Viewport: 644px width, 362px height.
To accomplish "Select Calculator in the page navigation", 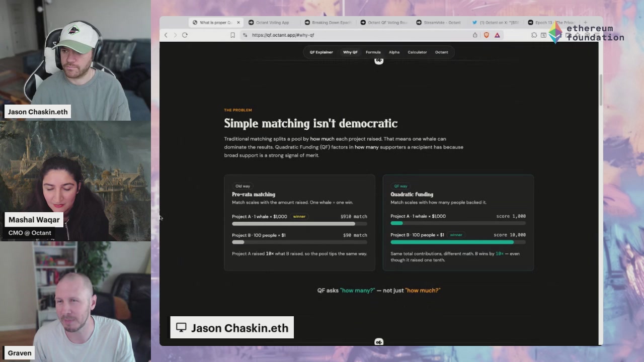I will [x=417, y=52].
